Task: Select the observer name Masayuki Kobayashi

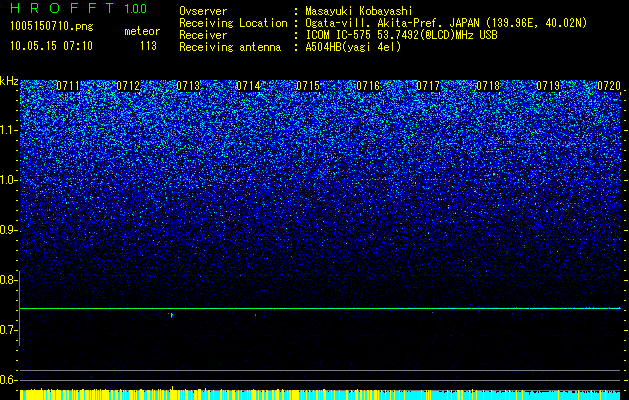Action: pyautogui.click(x=359, y=11)
